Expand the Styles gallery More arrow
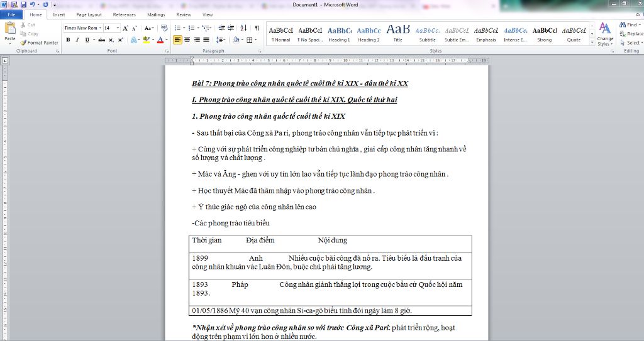 pyautogui.click(x=592, y=42)
